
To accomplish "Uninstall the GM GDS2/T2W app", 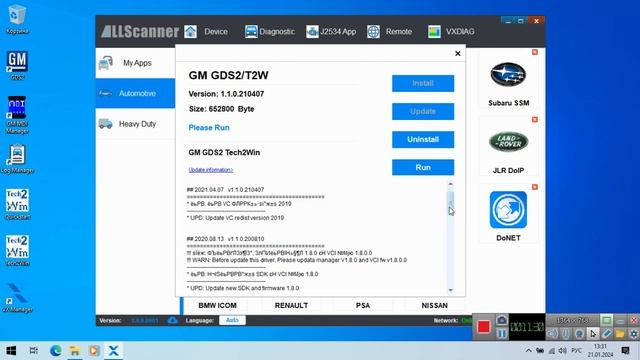I will pos(423,139).
